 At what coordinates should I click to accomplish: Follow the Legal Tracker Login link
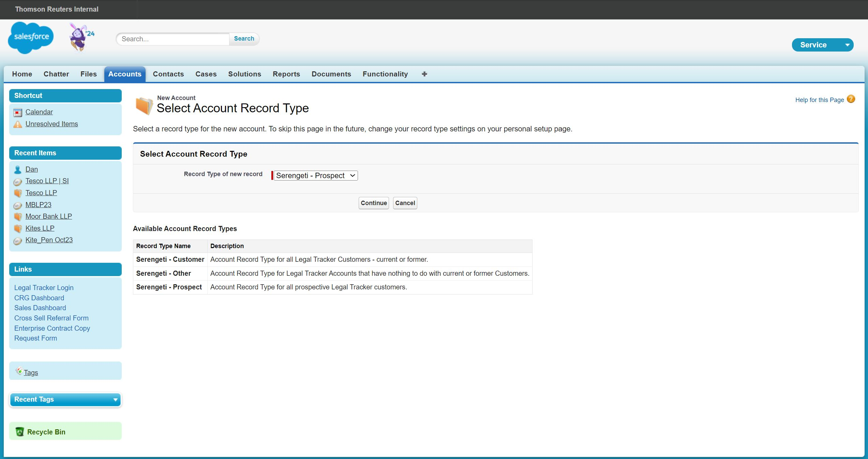44,288
